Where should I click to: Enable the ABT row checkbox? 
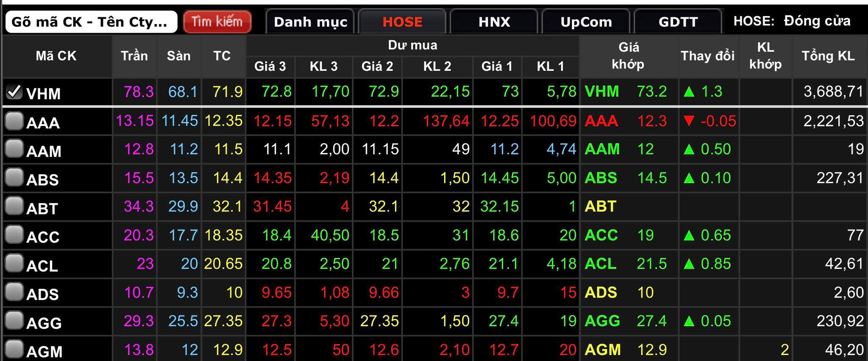coord(14,206)
